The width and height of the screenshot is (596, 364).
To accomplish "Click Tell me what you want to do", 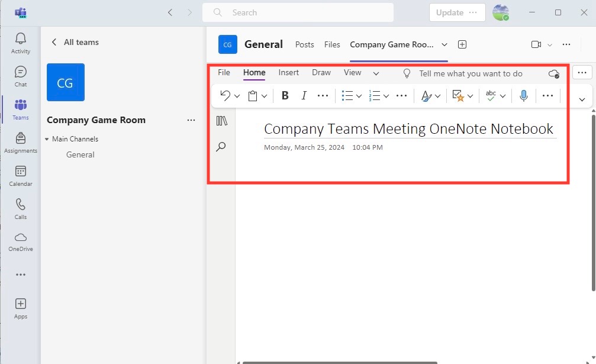I will point(471,73).
